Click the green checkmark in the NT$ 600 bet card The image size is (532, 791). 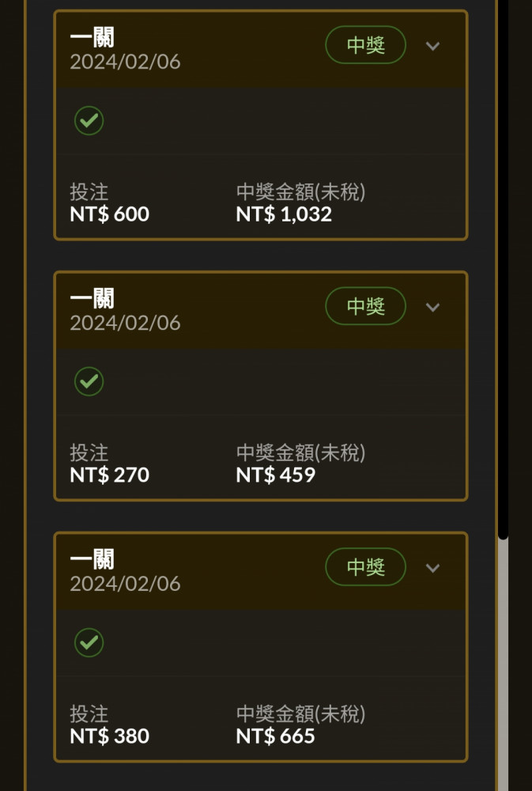pyautogui.click(x=89, y=120)
